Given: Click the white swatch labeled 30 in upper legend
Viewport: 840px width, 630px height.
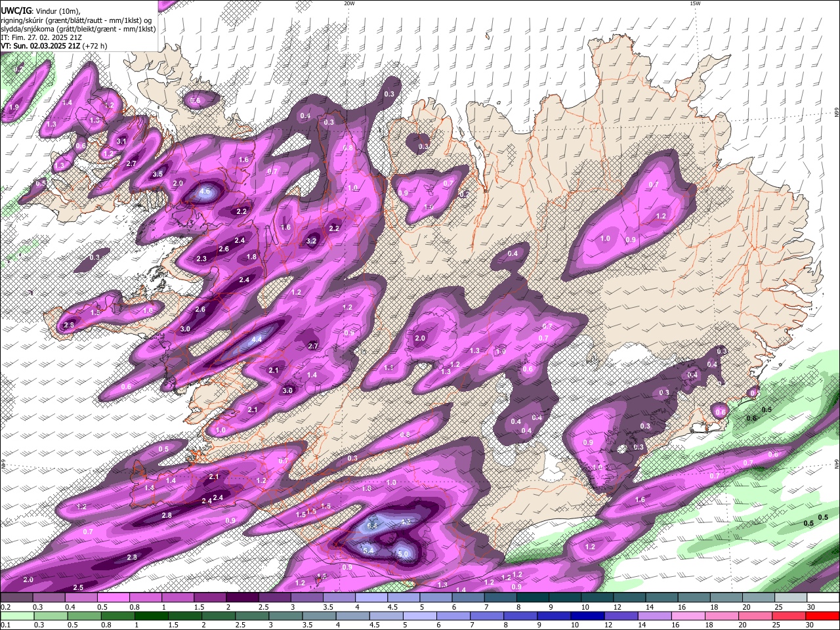Looking at the screenshot, I should [823, 598].
